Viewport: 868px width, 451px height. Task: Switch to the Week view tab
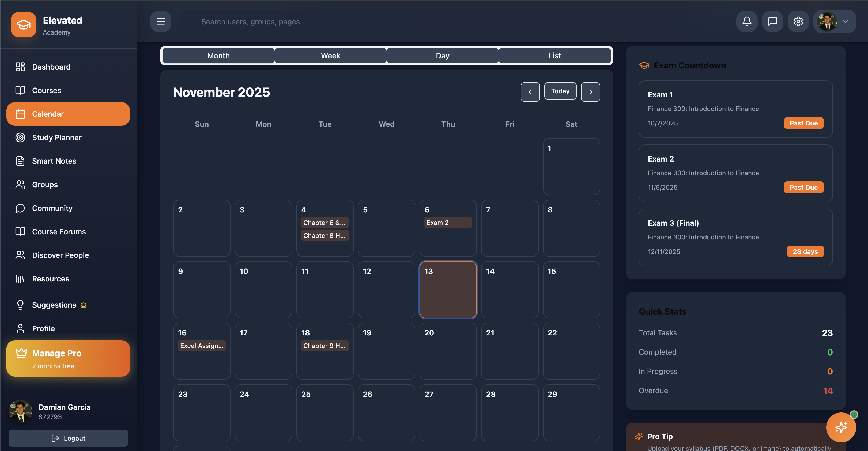tap(331, 56)
